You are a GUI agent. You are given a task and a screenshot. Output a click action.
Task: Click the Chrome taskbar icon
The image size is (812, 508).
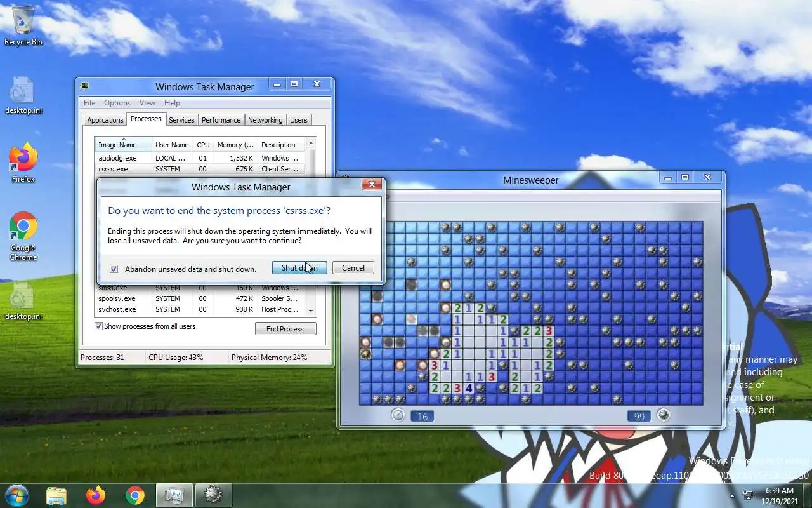134,495
